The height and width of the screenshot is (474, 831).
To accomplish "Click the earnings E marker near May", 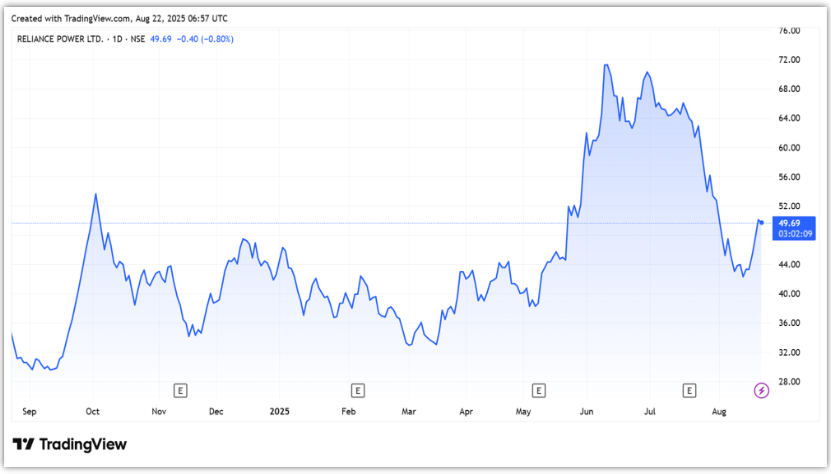I will click(x=539, y=389).
